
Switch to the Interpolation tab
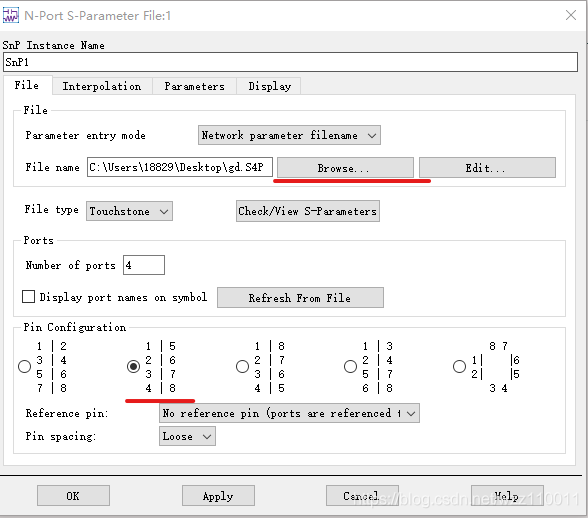[102, 86]
